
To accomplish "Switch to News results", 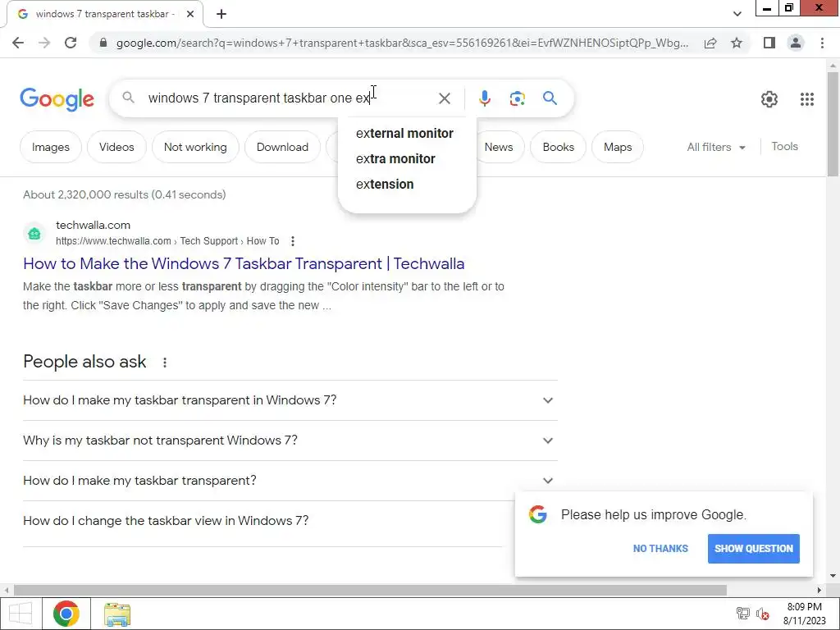I will pyautogui.click(x=498, y=147).
